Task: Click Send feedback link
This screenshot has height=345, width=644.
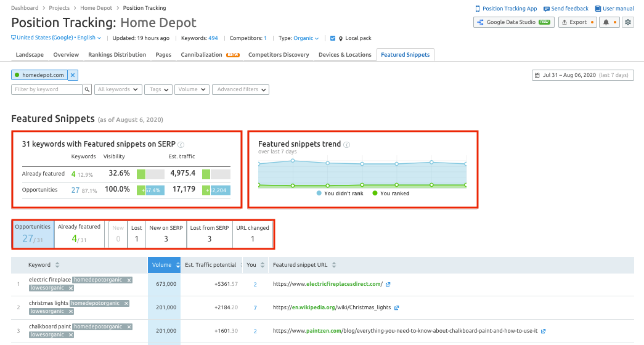Action: 566,8
